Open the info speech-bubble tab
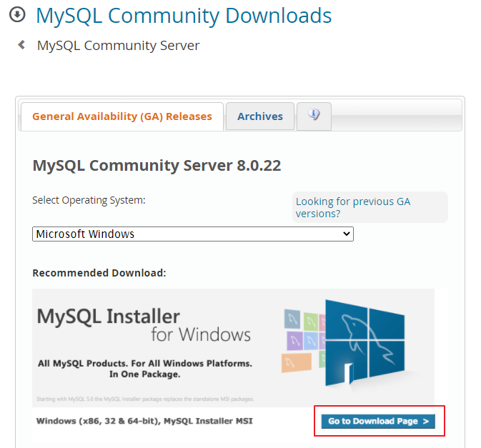Image resolution: width=481 pixels, height=448 pixels. [314, 116]
